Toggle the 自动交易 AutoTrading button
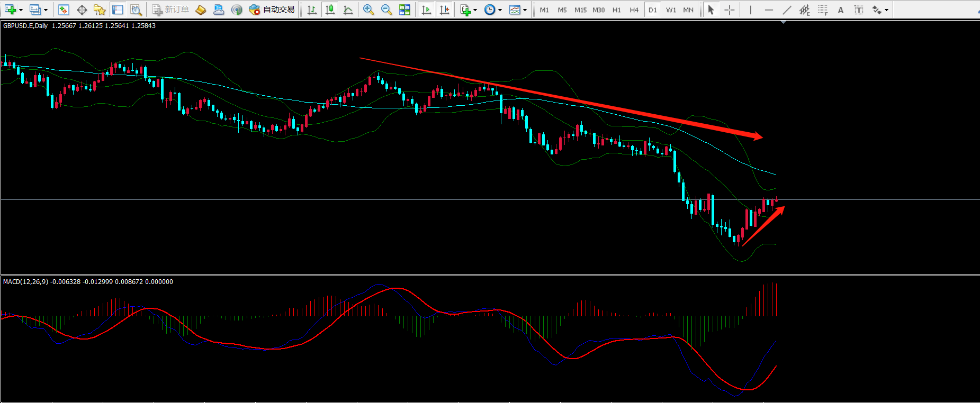 click(x=272, y=10)
